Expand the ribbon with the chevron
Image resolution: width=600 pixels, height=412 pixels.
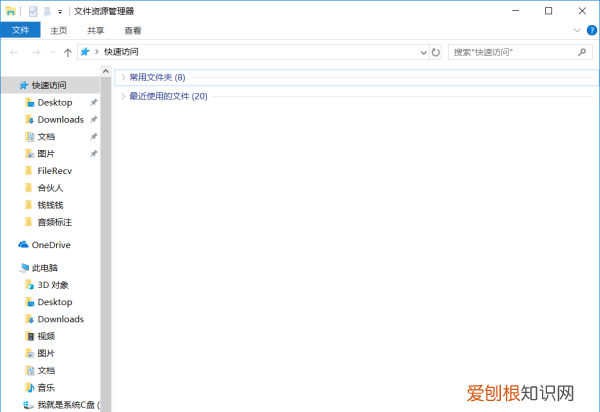577,30
